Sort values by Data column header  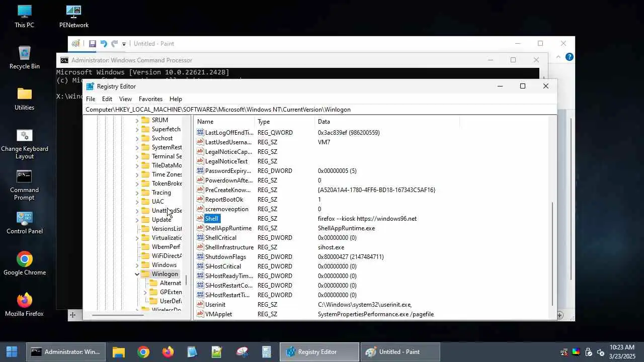387,122
